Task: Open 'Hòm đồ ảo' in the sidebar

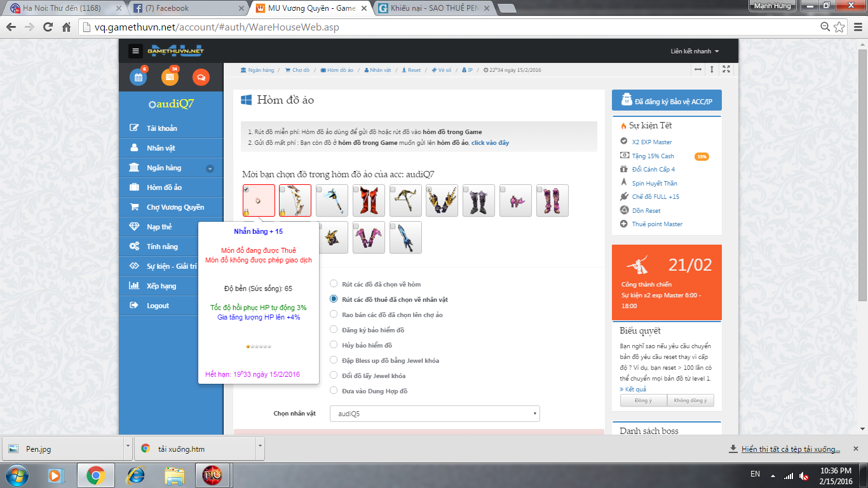Action: pyautogui.click(x=171, y=187)
